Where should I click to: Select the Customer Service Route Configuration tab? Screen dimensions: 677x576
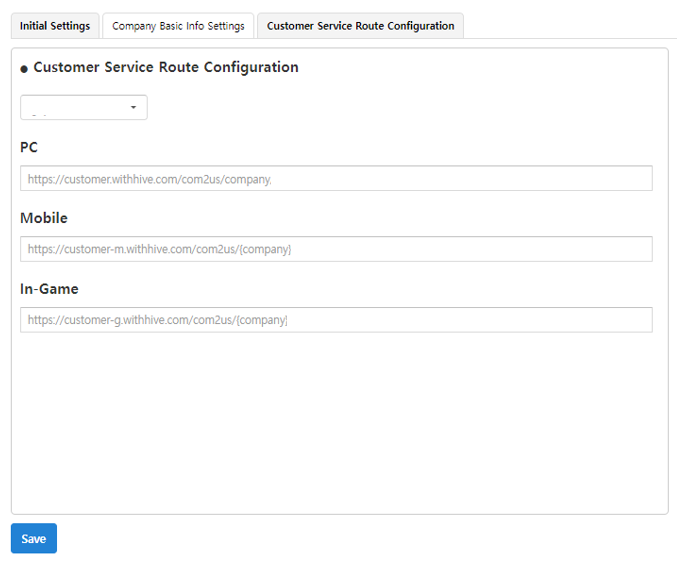tap(360, 26)
